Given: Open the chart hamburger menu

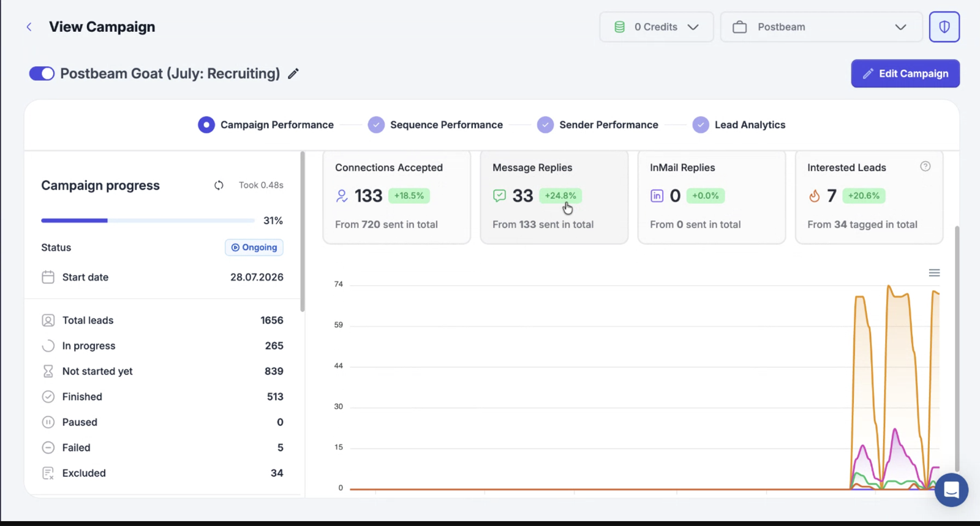Looking at the screenshot, I should click(934, 273).
